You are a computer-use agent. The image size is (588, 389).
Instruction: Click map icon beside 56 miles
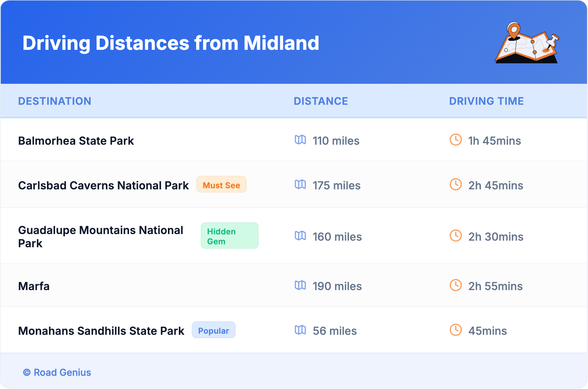(300, 330)
